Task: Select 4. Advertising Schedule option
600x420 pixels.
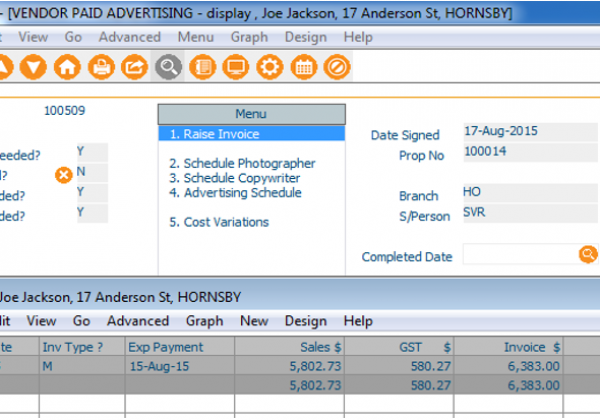Action: pyautogui.click(x=235, y=193)
